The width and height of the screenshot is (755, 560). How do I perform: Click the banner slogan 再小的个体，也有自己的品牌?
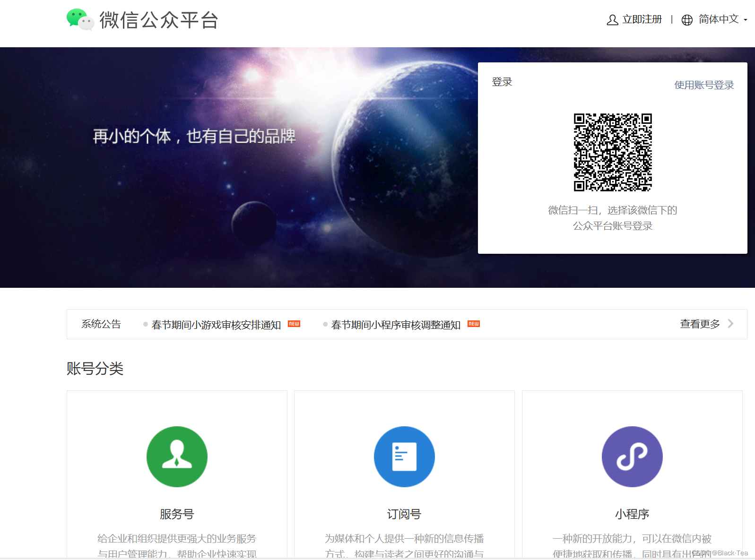[x=194, y=137]
